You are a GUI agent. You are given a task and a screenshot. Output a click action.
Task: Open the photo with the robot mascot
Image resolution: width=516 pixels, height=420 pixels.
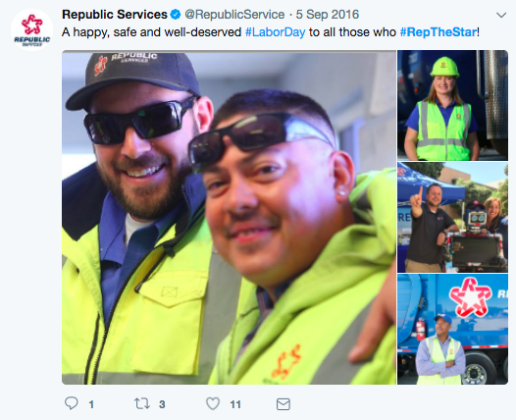(x=453, y=217)
